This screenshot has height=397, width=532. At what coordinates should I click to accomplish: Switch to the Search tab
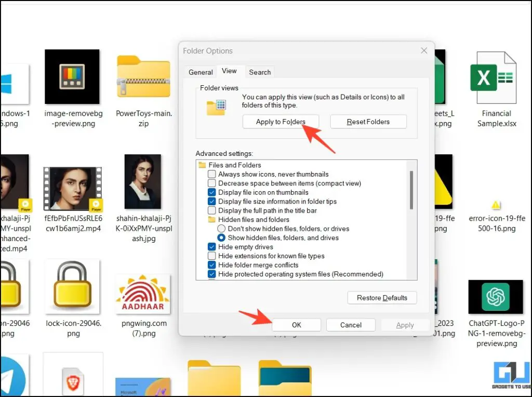pos(260,72)
